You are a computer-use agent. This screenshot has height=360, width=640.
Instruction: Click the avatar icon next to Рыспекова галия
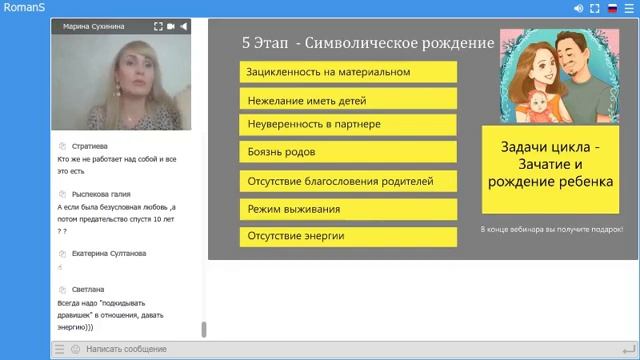point(62,194)
